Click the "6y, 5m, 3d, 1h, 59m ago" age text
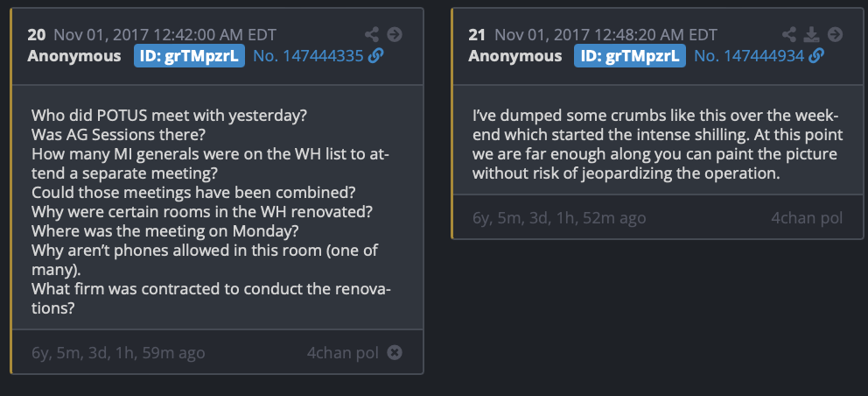This screenshot has height=396, width=868. pyautogui.click(x=118, y=353)
